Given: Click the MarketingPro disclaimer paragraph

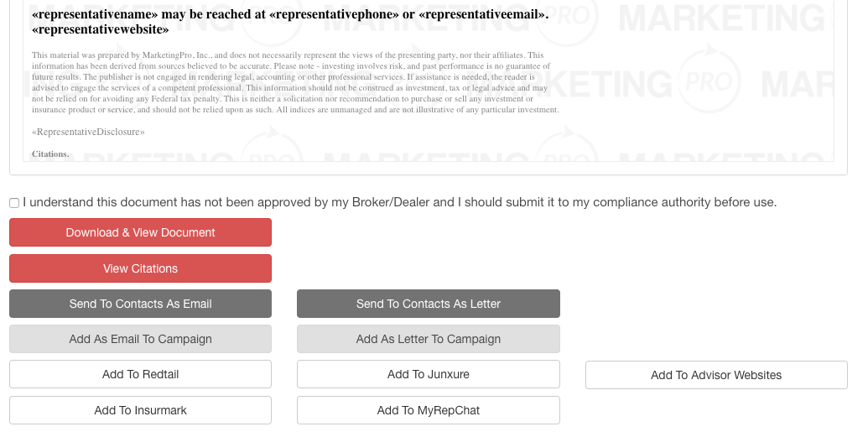Looking at the screenshot, I should point(294,82).
